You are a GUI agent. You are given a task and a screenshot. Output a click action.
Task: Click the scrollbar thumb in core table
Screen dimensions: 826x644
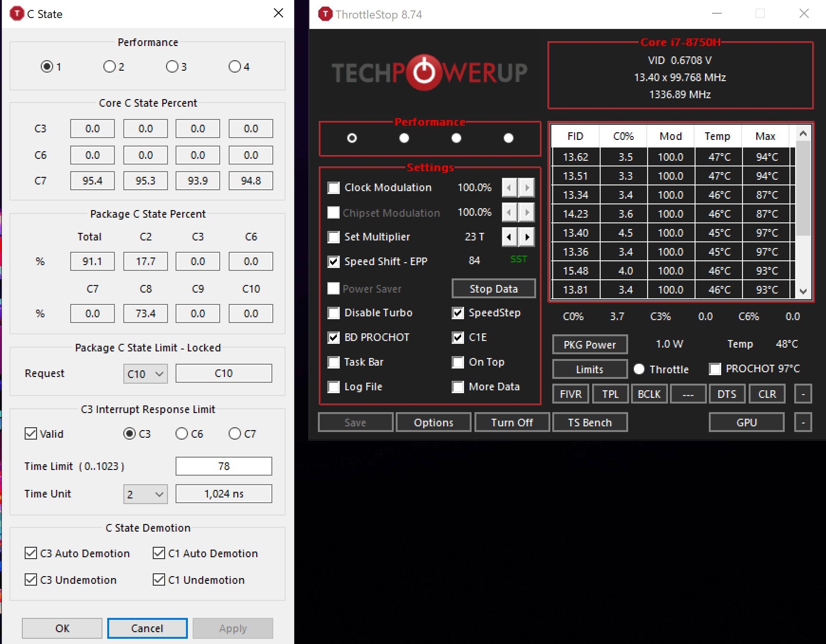[x=803, y=189]
